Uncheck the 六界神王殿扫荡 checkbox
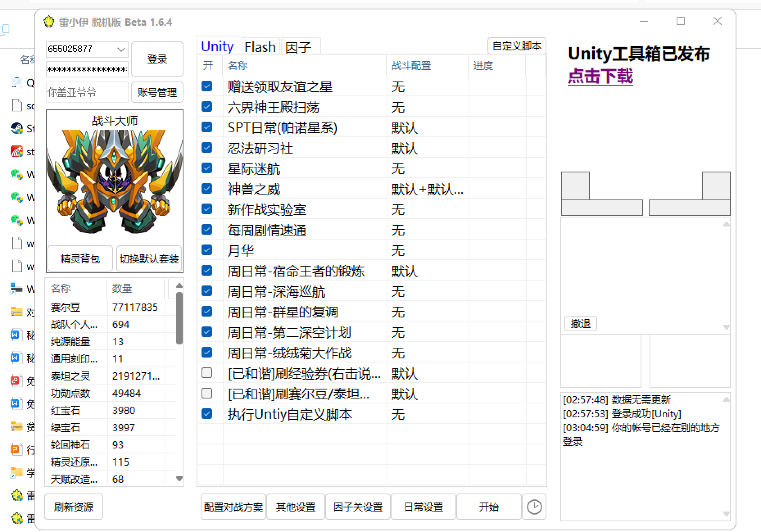 point(207,106)
